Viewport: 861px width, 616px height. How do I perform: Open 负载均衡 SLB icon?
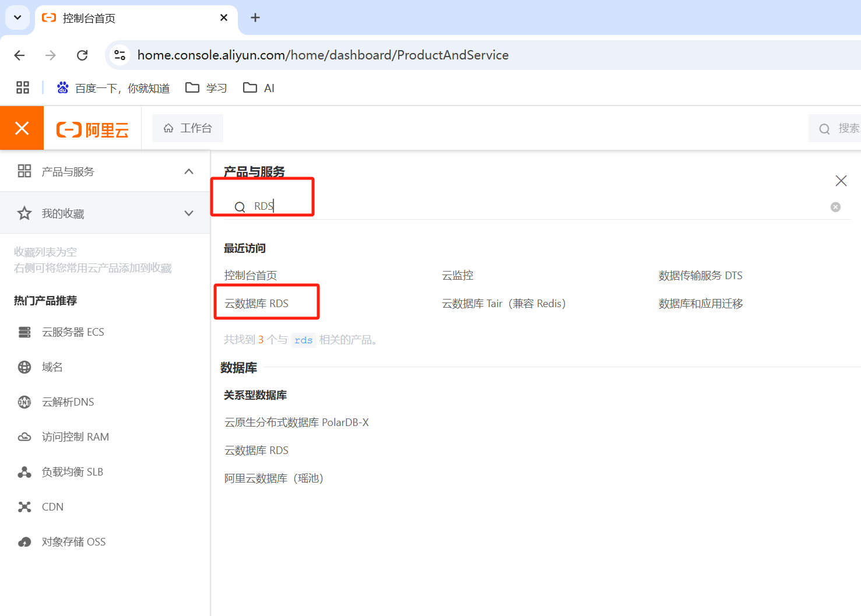(x=24, y=472)
